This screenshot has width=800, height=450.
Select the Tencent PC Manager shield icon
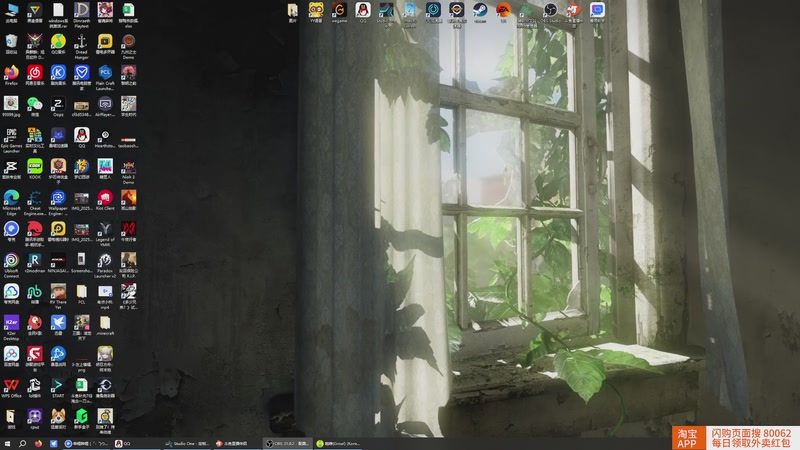82,77
